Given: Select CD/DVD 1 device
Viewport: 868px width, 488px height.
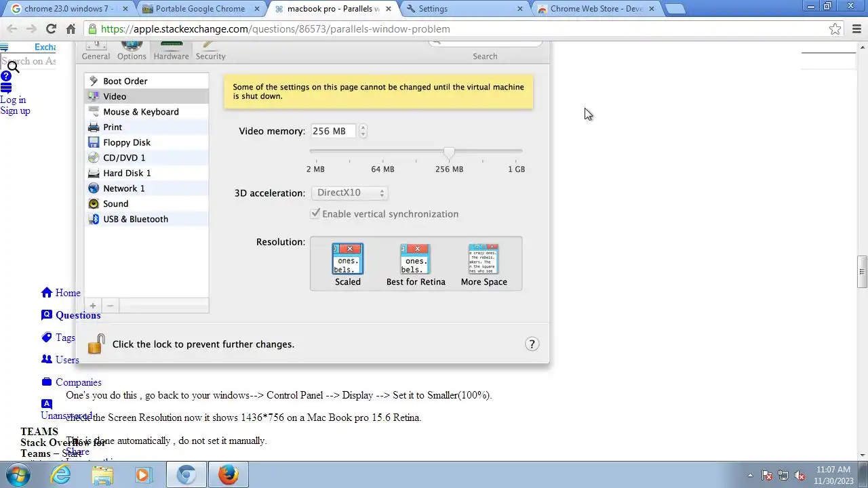Looking at the screenshot, I should [x=146, y=157].
